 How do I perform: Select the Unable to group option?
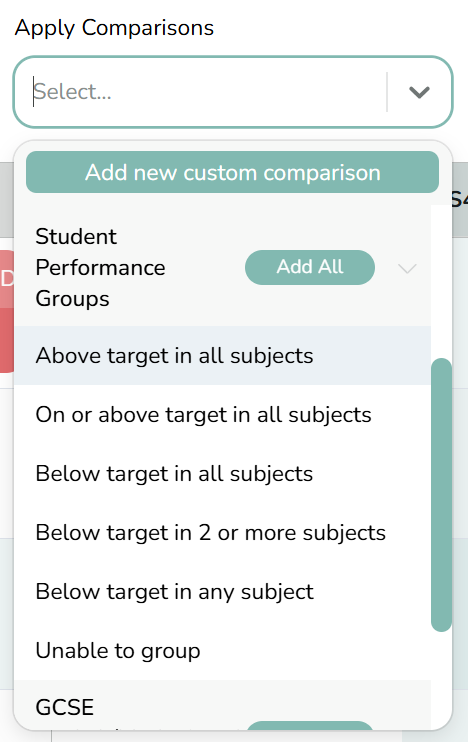(222, 651)
